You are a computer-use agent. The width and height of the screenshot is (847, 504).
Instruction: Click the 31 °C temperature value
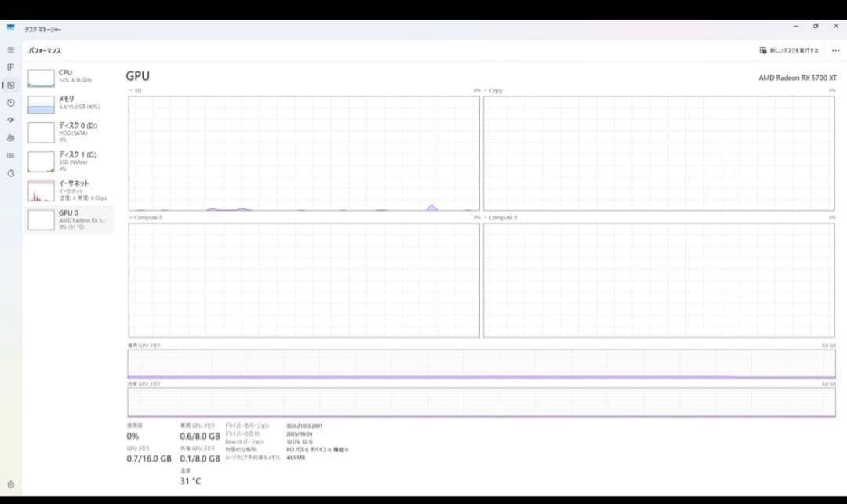click(191, 481)
